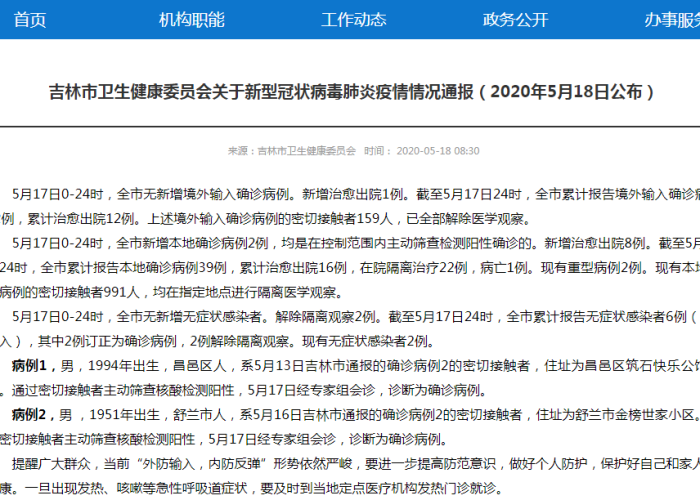Click the paragraph about 无新增境外输入确诊病例
Image resolution: width=700 pixels, height=500 pixels.
coord(350,195)
